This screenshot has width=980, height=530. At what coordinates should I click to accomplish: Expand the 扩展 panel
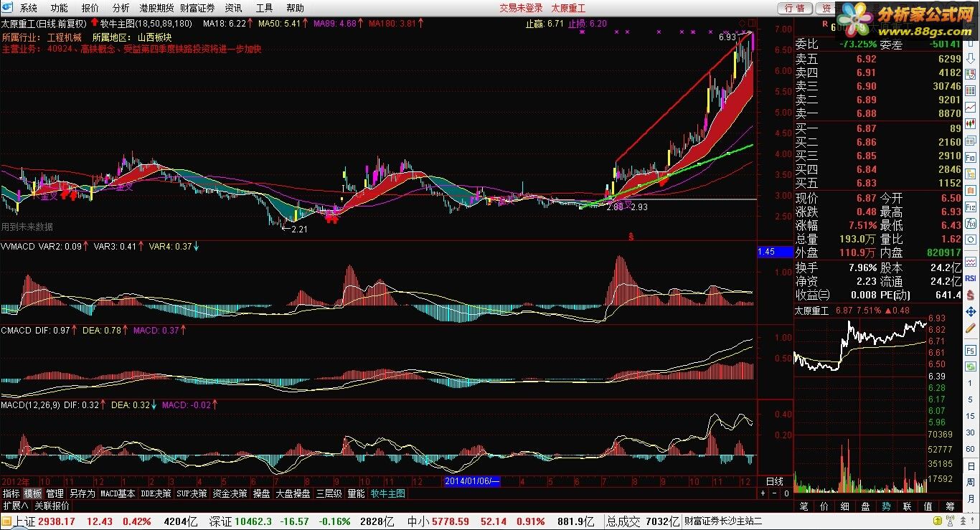coord(15,506)
